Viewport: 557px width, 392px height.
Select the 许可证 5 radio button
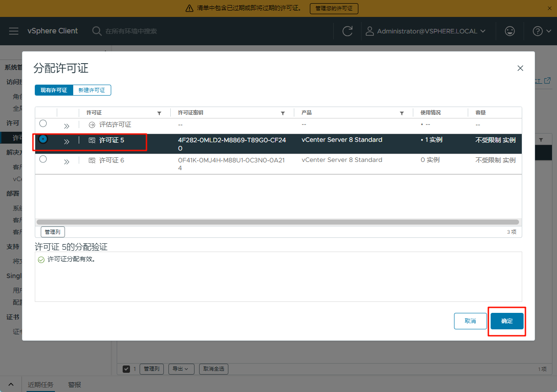[43, 139]
